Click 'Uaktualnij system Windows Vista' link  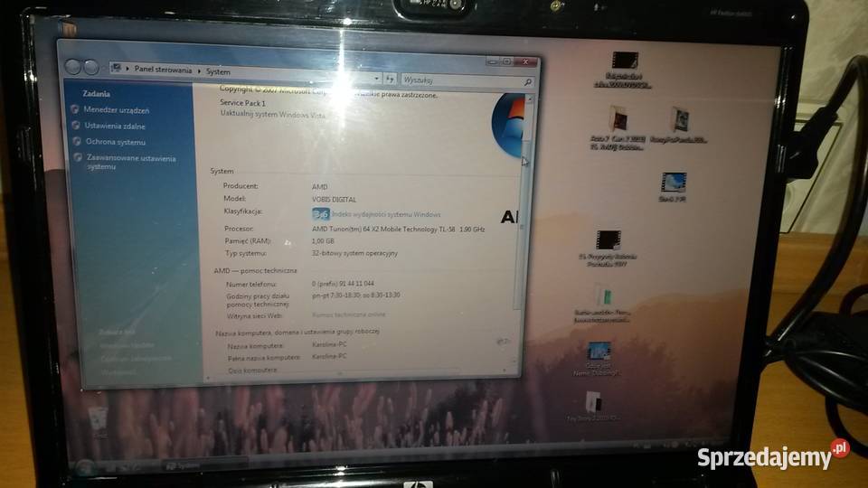273,115
